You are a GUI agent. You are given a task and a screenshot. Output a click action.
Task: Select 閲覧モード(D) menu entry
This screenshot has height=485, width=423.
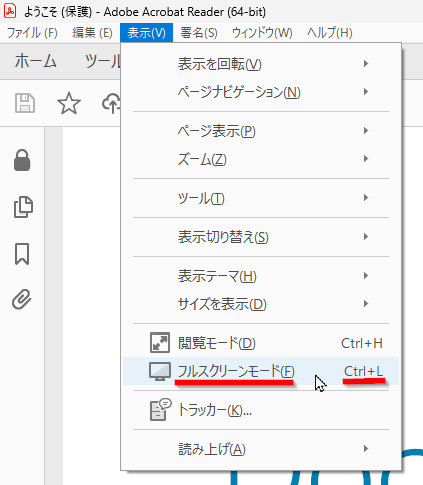(261, 343)
